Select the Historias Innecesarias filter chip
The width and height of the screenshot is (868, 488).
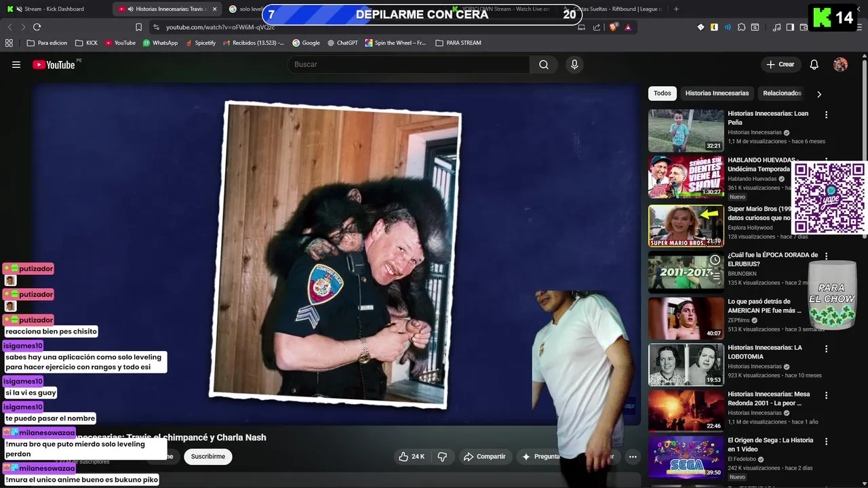coord(717,94)
